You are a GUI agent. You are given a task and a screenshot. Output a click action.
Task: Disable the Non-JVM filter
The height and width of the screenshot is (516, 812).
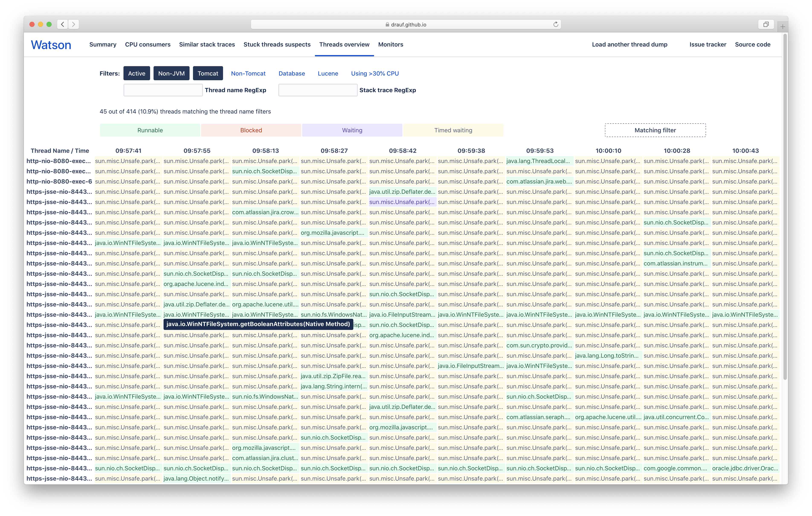point(171,73)
